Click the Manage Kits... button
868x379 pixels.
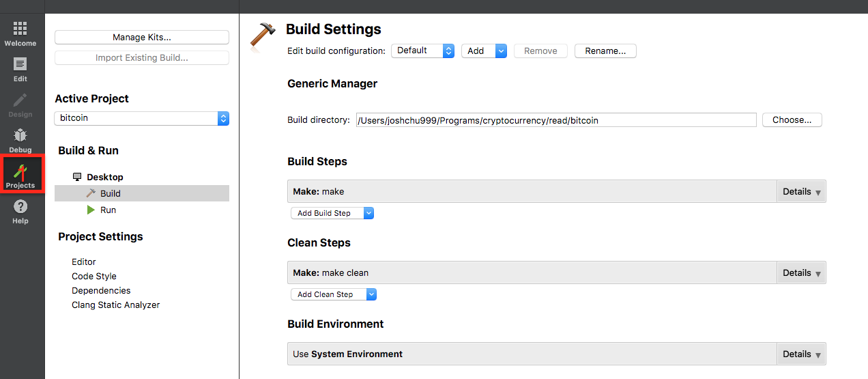pos(142,38)
